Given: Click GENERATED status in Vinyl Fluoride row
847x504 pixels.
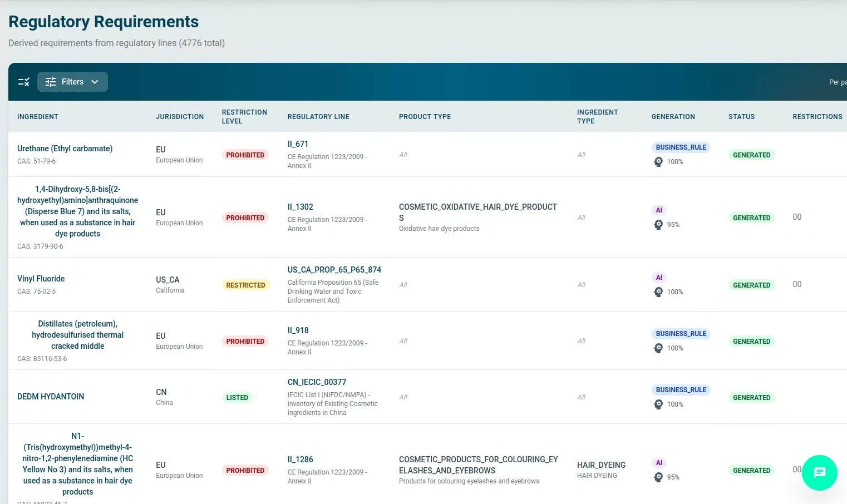Looking at the screenshot, I should point(752,285).
